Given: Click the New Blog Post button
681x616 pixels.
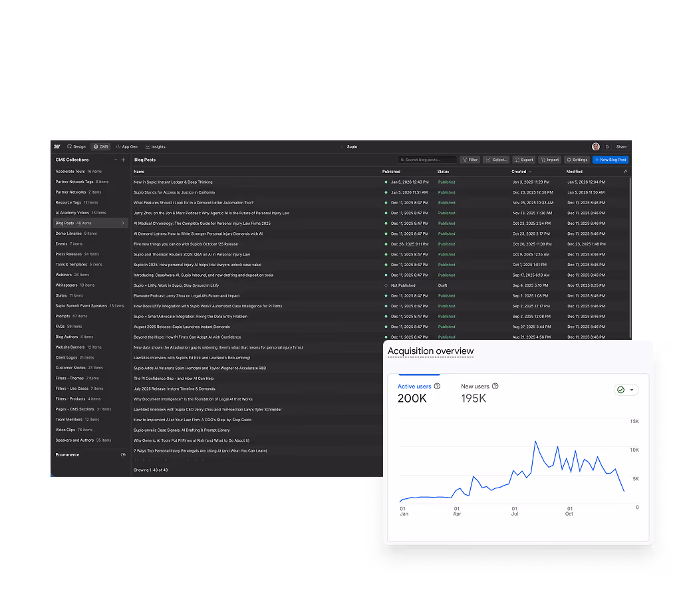Looking at the screenshot, I should [611, 160].
